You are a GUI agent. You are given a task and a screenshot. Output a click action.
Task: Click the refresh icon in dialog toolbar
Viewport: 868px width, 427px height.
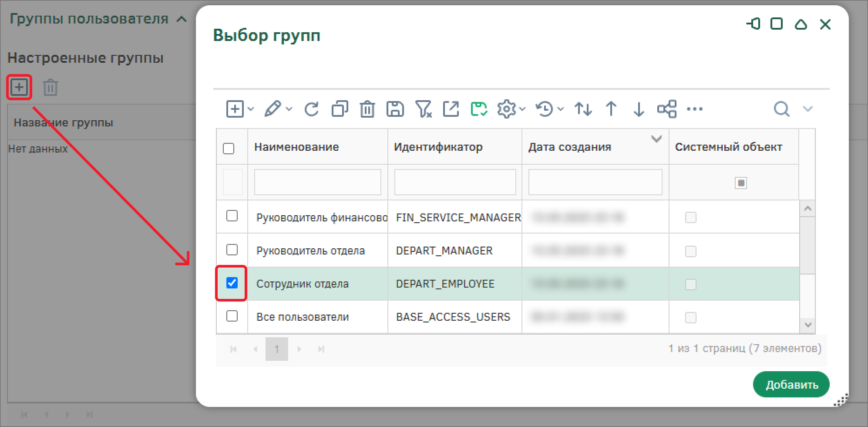click(311, 109)
